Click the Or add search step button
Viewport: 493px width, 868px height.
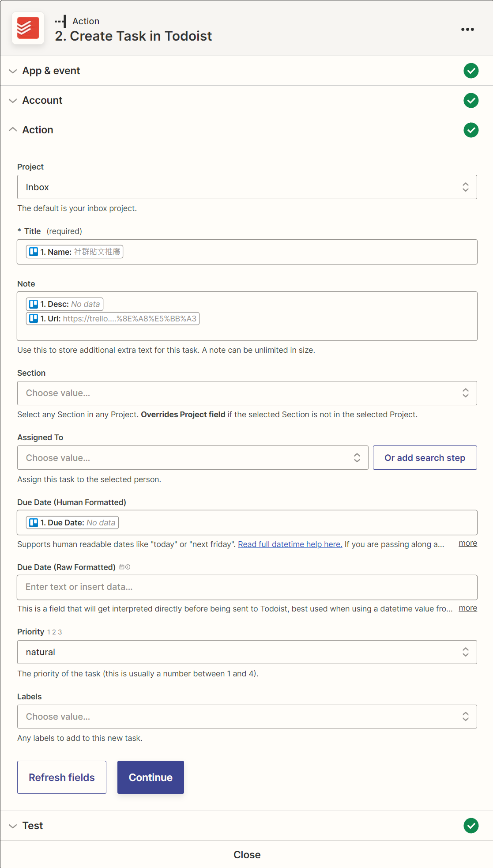point(425,458)
